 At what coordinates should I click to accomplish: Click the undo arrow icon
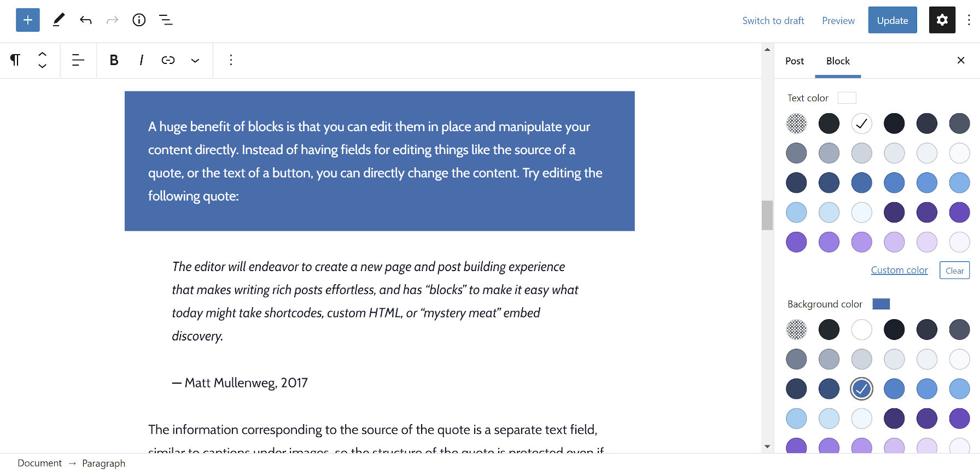86,20
